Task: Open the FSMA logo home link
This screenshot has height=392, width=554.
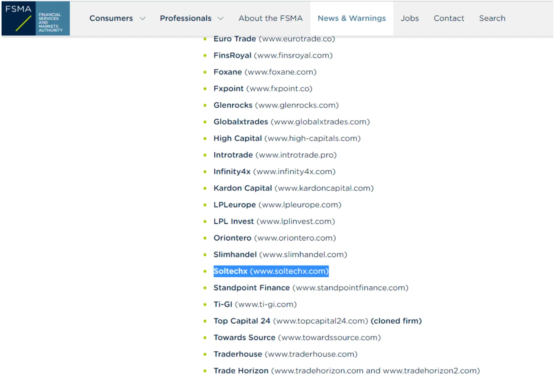Action: (35, 19)
